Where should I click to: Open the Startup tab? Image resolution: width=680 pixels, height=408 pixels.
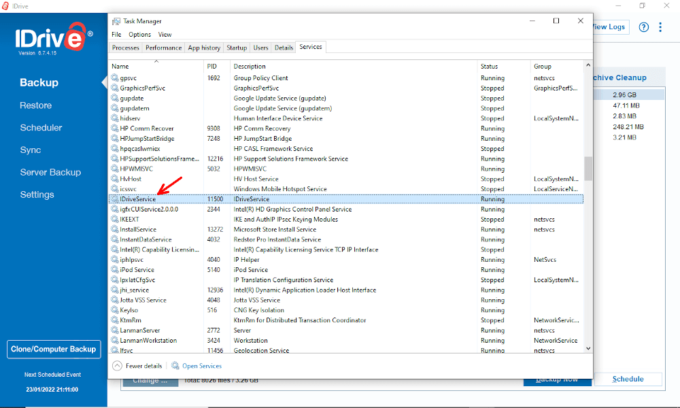(x=237, y=47)
